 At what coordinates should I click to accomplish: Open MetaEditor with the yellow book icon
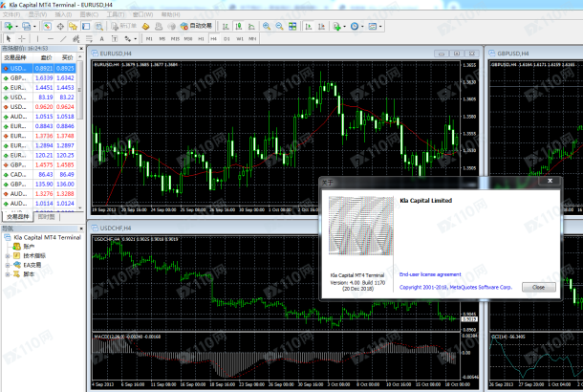(145, 26)
